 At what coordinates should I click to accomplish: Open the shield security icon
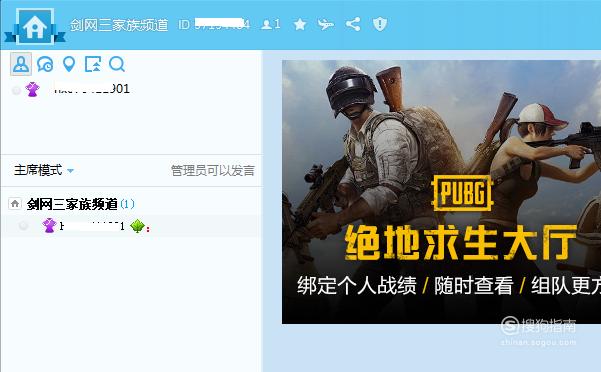[x=380, y=24]
